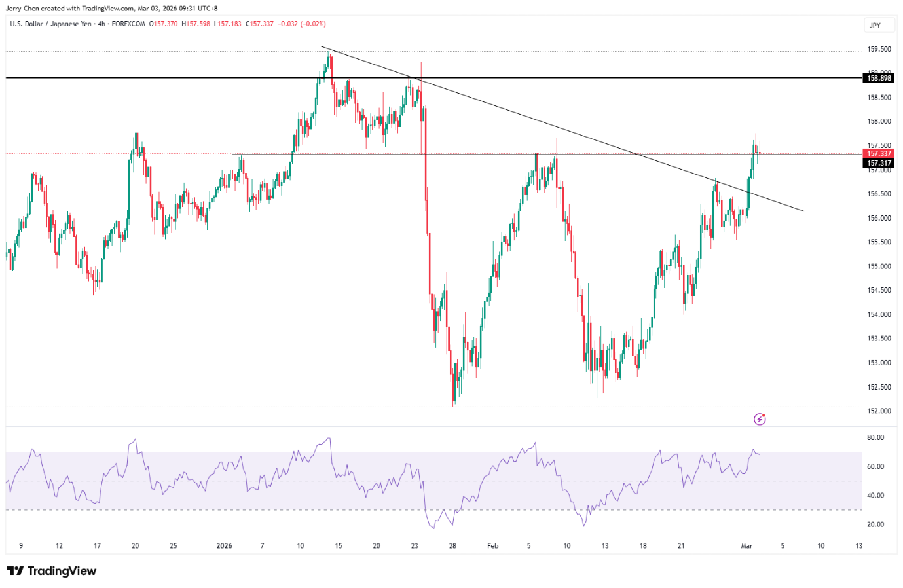Click the 80.00 level on RSI scale
This screenshot has height=588, width=903.
pyautogui.click(x=875, y=437)
